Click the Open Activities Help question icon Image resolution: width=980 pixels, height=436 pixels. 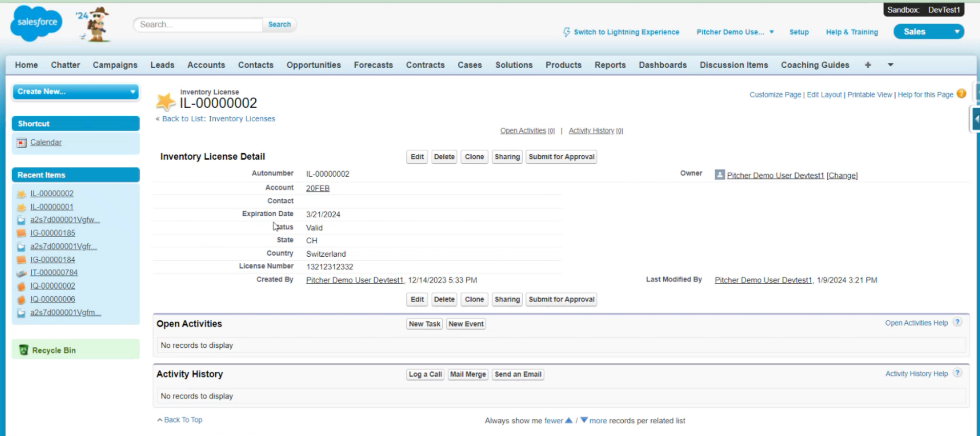pyautogui.click(x=957, y=322)
